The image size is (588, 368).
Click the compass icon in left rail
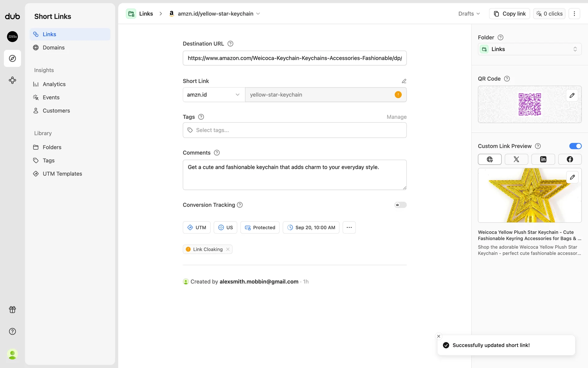(12, 58)
